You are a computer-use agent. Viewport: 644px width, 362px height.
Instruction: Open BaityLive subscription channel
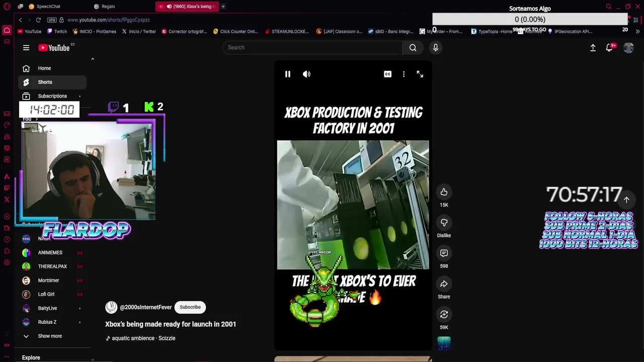click(52, 308)
